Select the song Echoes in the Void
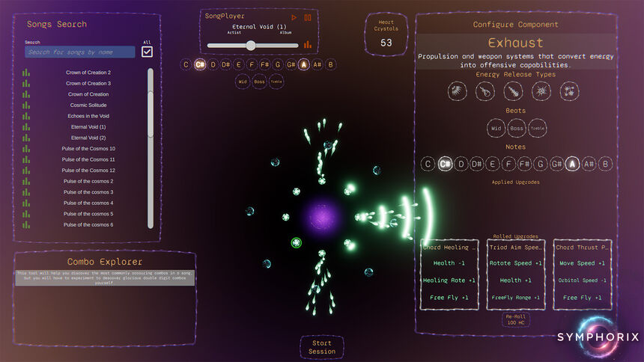644x362 pixels. pyautogui.click(x=88, y=116)
